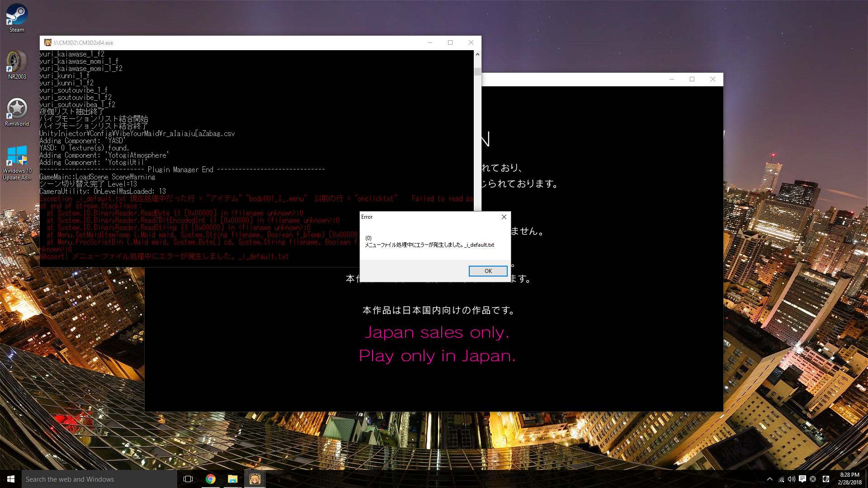The height and width of the screenshot is (488, 868).
Task: Click the CM3D2x64.exe console title icon
Action: [x=48, y=42]
